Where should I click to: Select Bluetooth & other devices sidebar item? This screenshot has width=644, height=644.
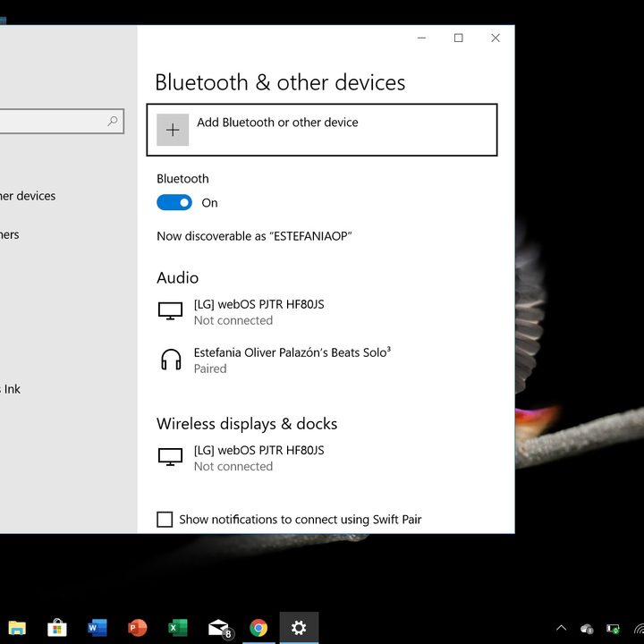27,196
